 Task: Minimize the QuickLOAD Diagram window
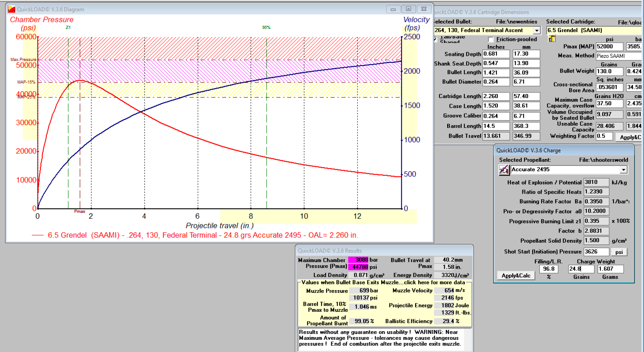[x=393, y=9]
